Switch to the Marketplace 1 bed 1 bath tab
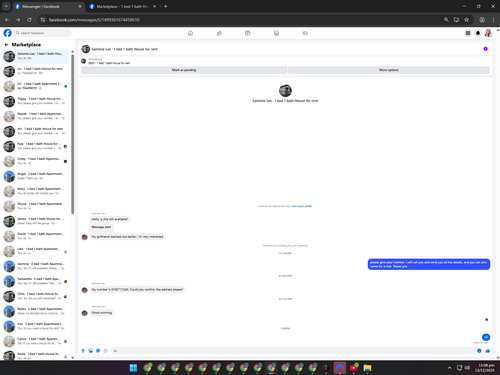This screenshot has height=375, width=500. pyautogui.click(x=122, y=6)
